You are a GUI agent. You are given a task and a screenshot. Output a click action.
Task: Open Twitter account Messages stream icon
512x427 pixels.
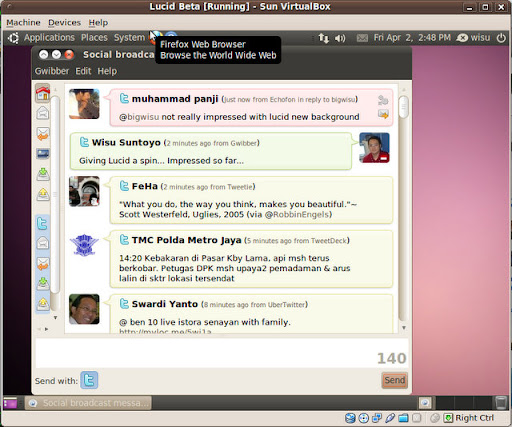click(x=43, y=243)
